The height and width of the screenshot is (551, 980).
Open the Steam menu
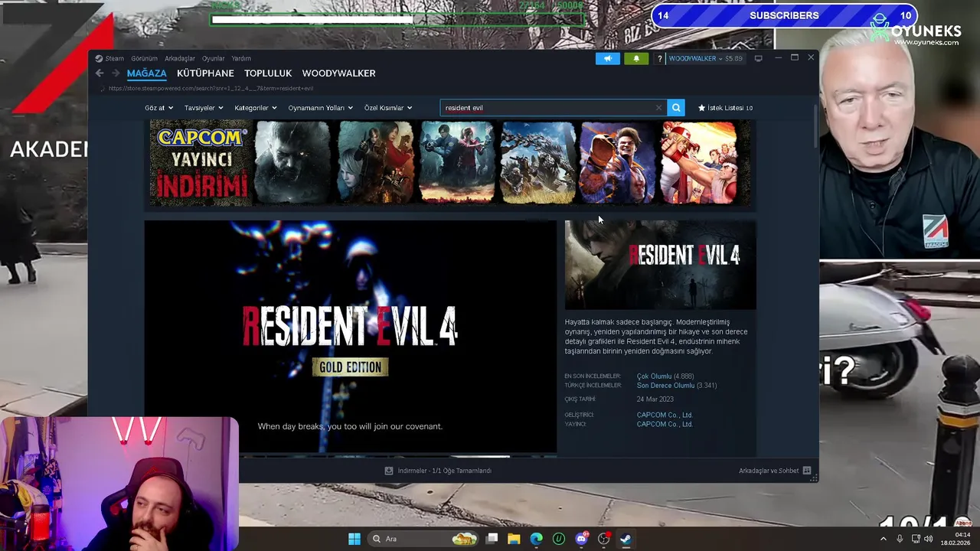pos(114,58)
